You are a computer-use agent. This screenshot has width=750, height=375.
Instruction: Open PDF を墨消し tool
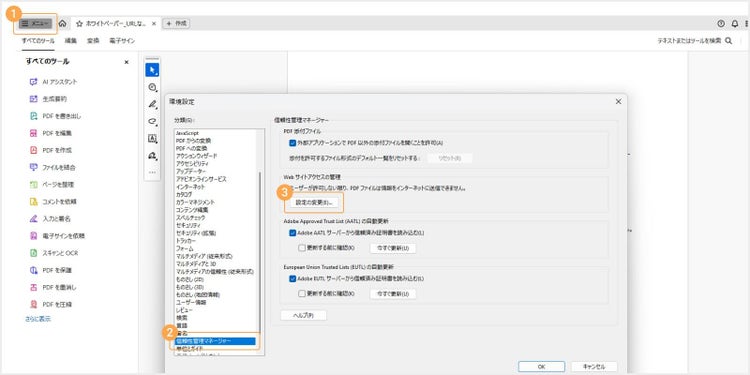coord(53,287)
